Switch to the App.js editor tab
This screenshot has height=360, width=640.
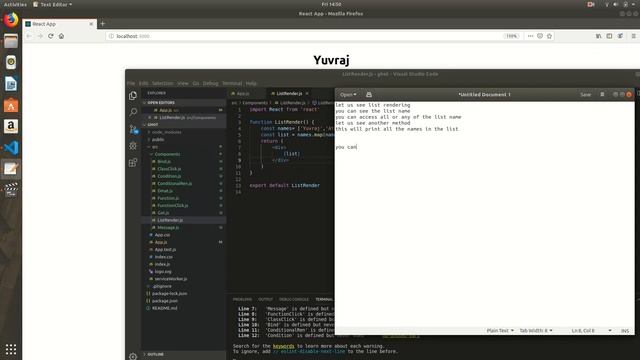pyautogui.click(x=243, y=93)
